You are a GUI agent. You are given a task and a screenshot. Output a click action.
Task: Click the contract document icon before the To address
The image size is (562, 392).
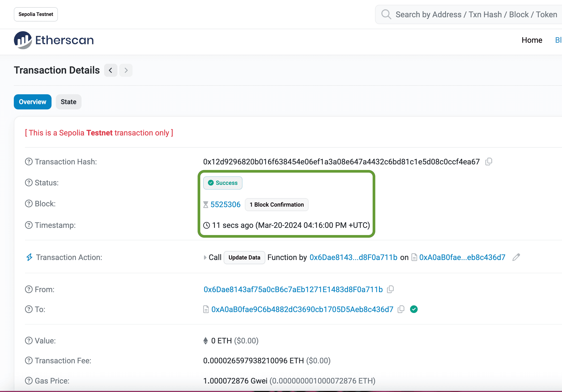(206, 309)
